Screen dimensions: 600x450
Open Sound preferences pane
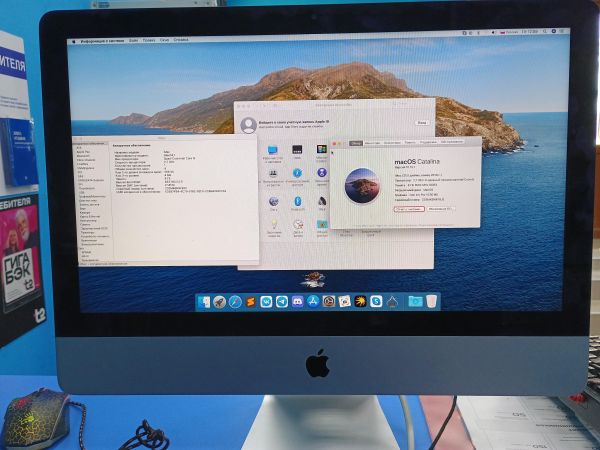tap(322, 201)
